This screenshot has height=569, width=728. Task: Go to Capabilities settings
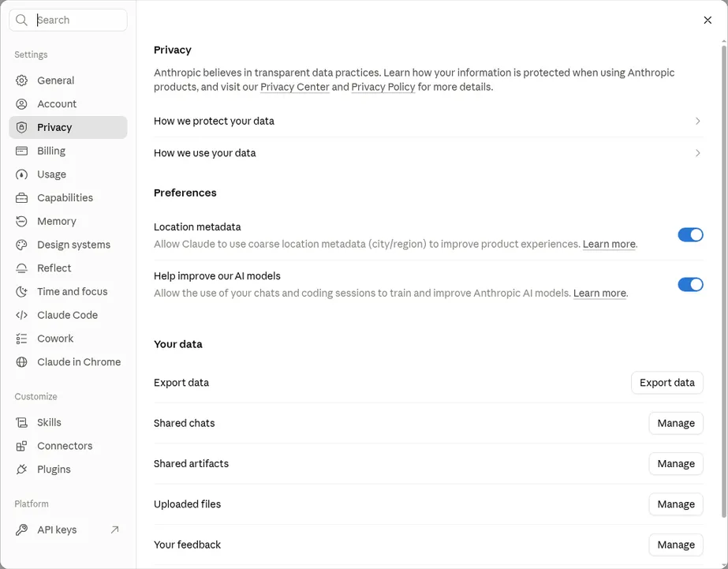tap(68, 198)
